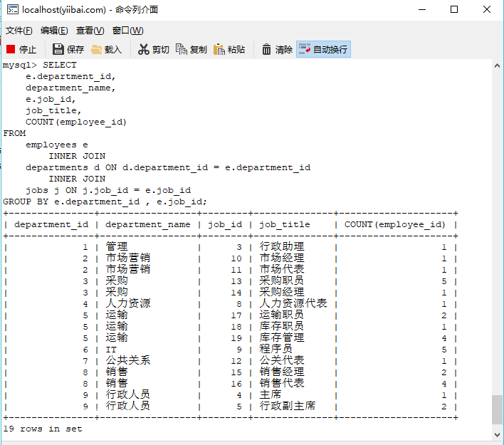
Task: Close the console window
Action: 487,10
